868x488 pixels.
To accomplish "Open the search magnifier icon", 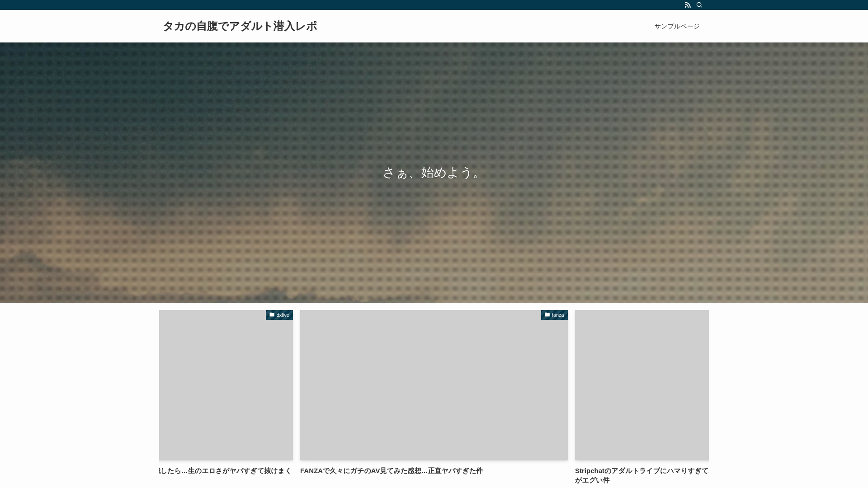I will point(699,5).
